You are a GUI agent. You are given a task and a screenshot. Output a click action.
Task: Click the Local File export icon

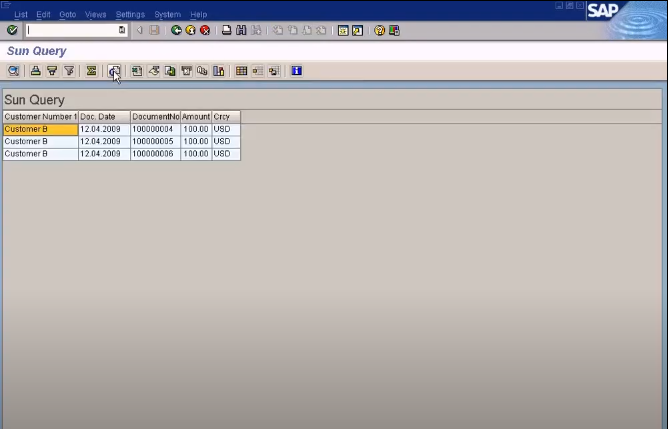pos(170,71)
